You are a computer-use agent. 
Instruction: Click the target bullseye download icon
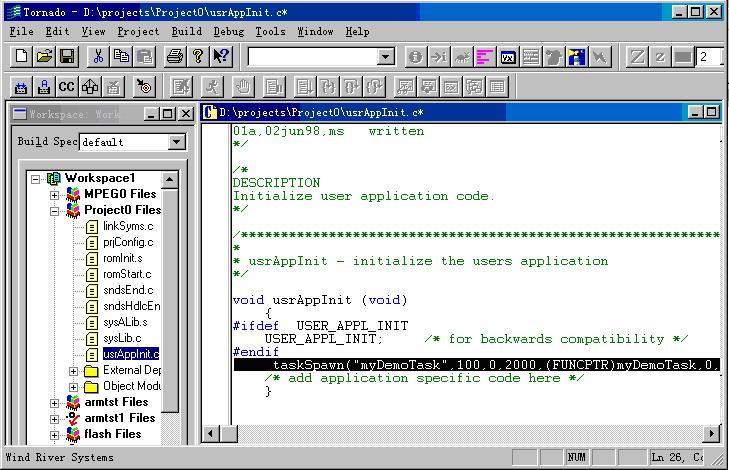tap(144, 86)
